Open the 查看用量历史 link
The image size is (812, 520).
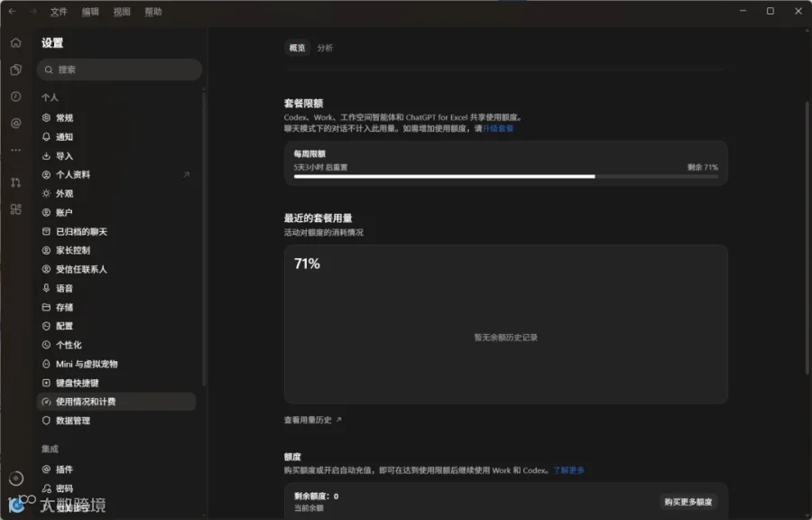click(x=313, y=420)
